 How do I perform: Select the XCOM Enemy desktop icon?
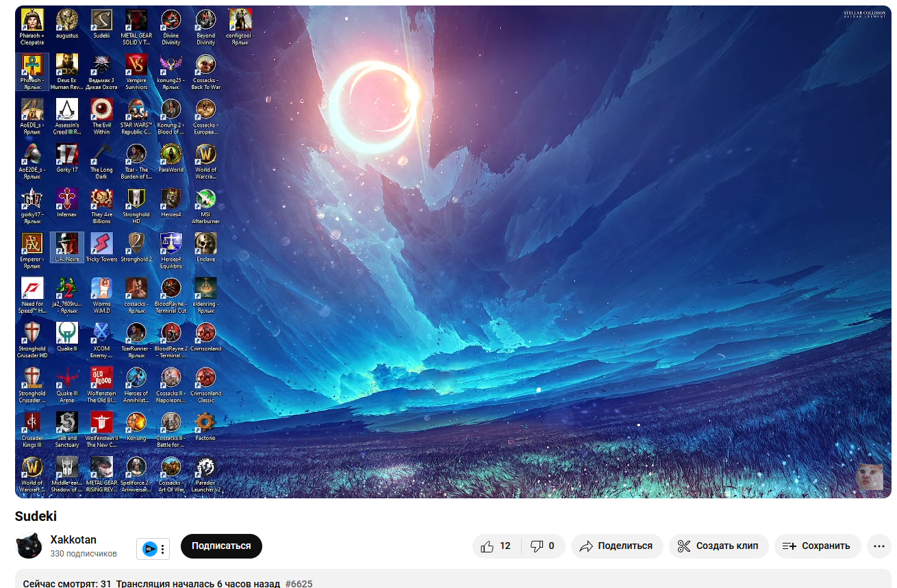tap(101, 340)
